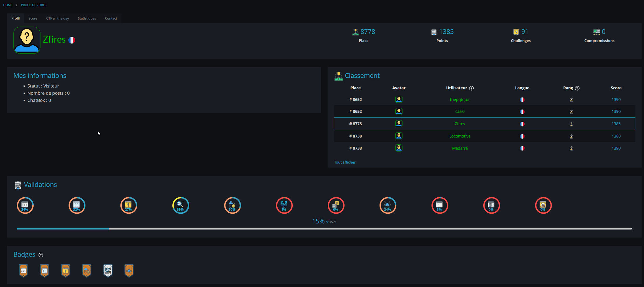Open the CTF all the day tab

(58, 18)
